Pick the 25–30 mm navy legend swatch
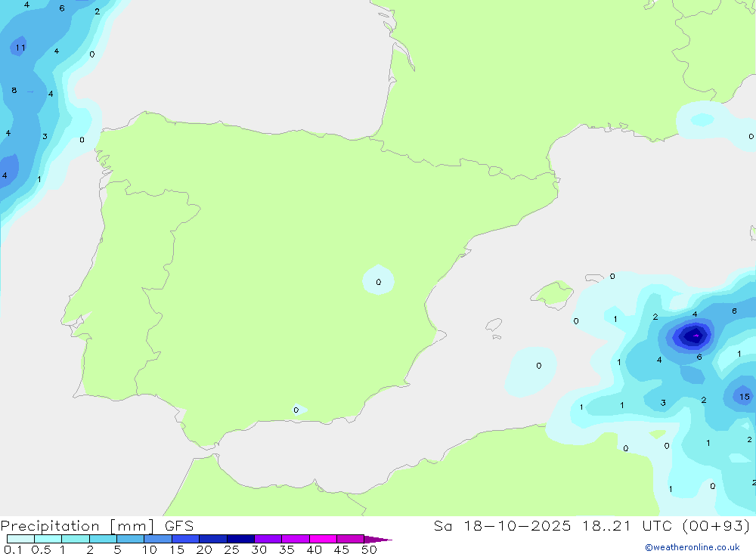Viewport: 756px width, 554px height. pyautogui.click(x=240, y=539)
